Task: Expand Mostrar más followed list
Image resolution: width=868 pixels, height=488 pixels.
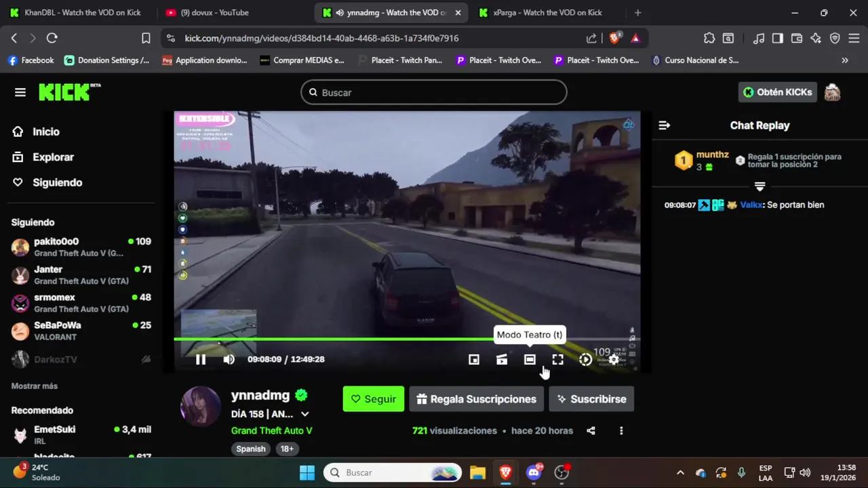Action: click(x=35, y=386)
